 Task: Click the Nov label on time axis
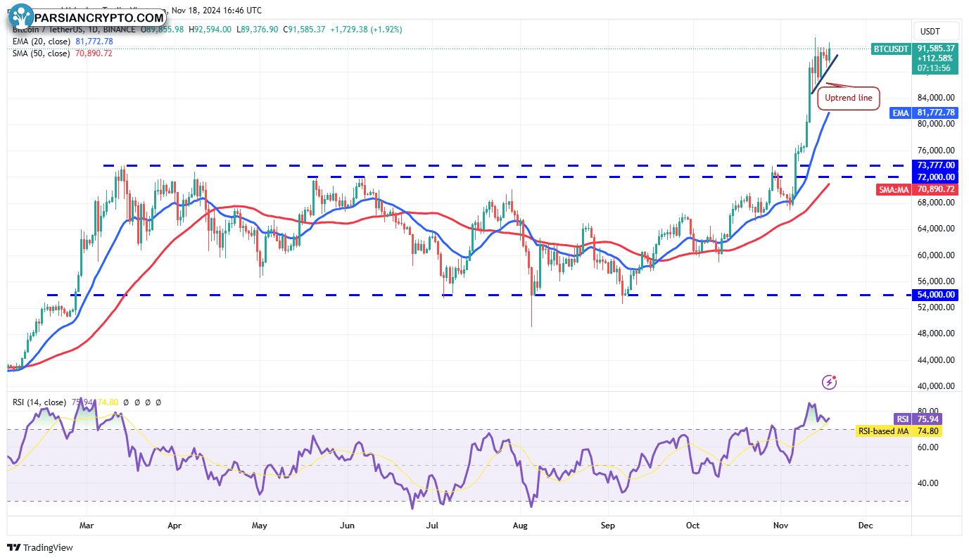tap(780, 525)
